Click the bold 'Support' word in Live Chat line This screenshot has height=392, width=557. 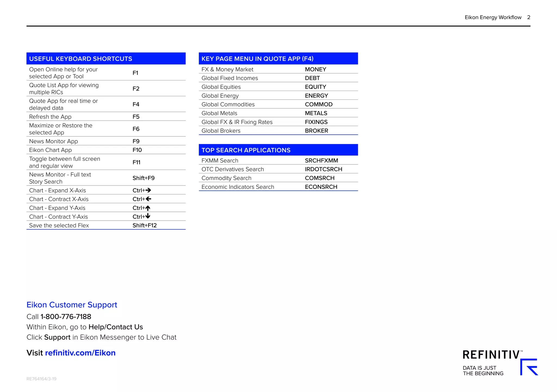click(x=57, y=337)
